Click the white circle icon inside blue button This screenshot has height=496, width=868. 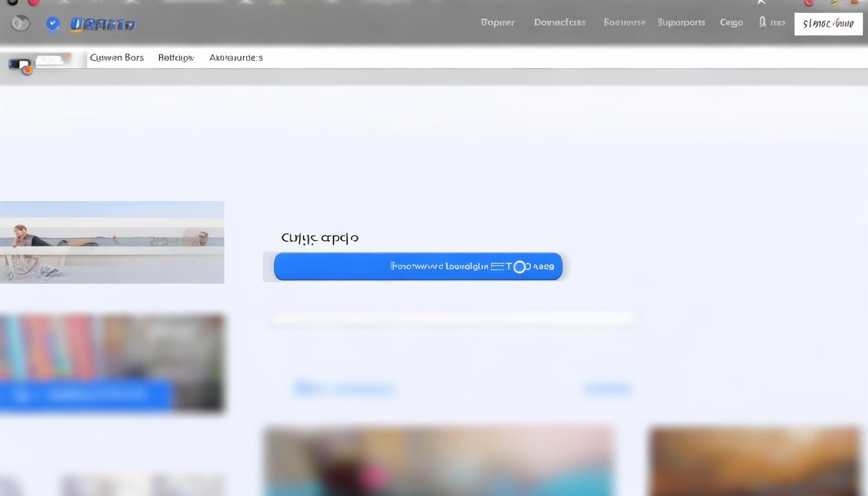[x=519, y=267]
